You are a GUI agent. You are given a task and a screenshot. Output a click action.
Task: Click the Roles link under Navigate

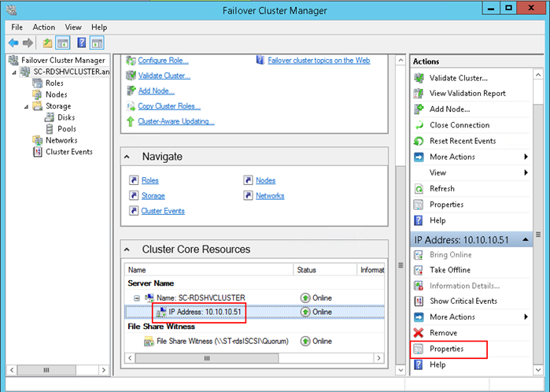150,180
